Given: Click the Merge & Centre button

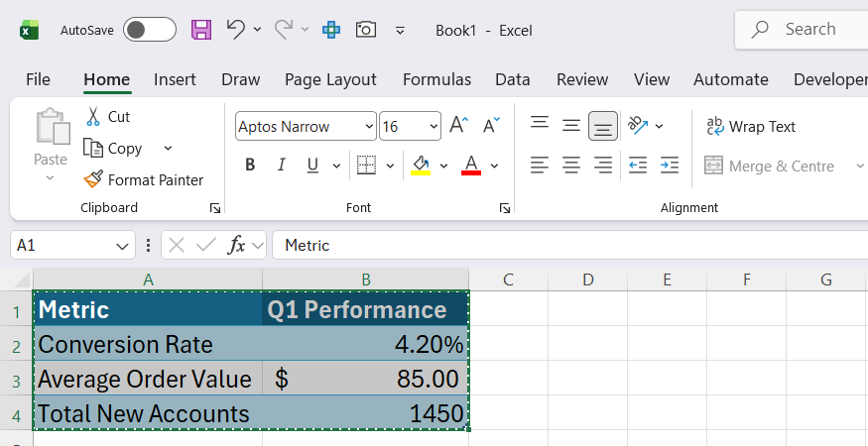Looking at the screenshot, I should [x=770, y=166].
